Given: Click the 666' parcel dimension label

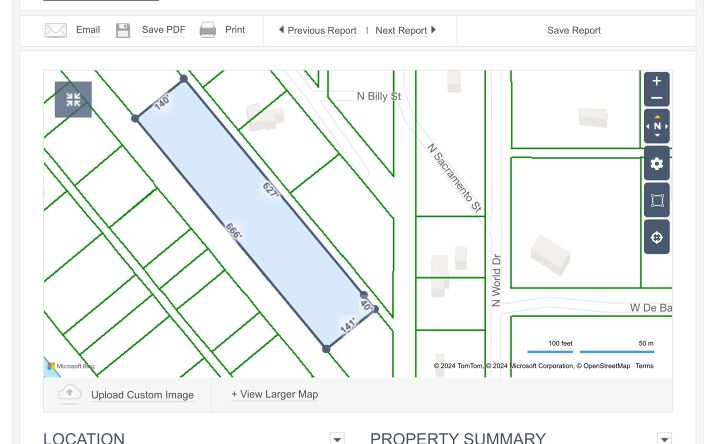Looking at the screenshot, I should tap(233, 231).
